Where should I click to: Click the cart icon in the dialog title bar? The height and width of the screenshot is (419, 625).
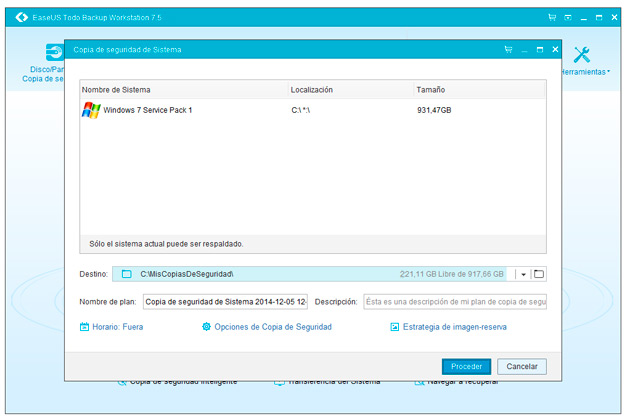508,49
